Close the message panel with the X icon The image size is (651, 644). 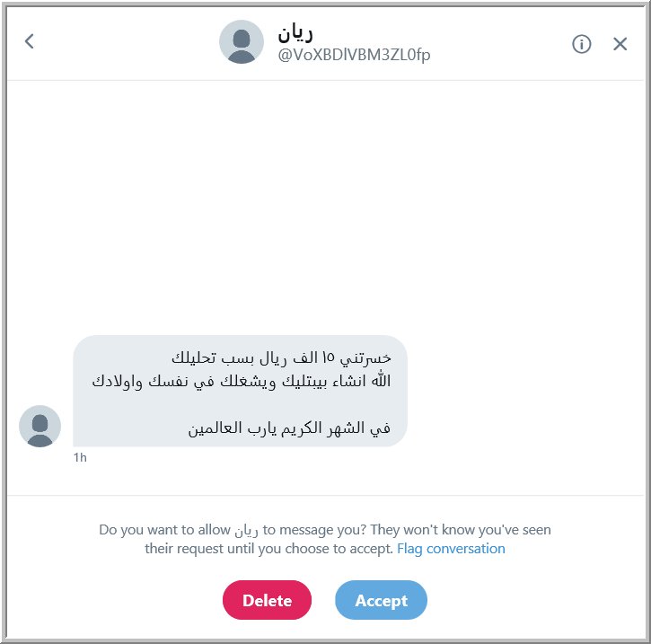620,44
